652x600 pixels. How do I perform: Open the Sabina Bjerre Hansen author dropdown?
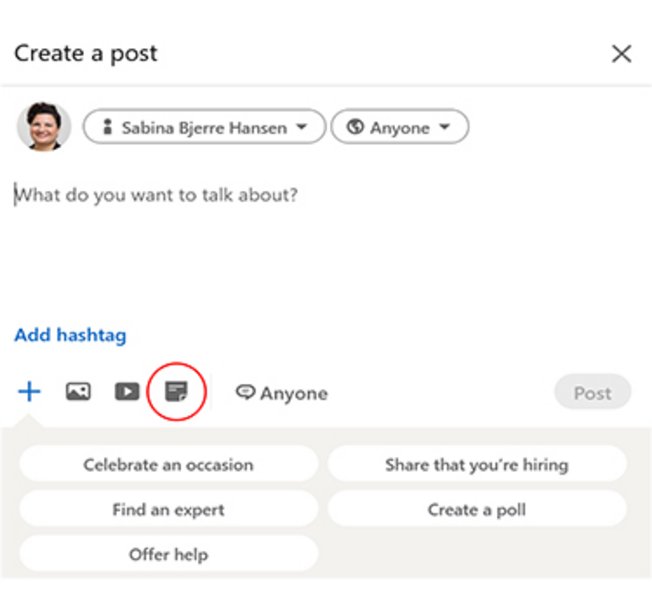tap(204, 128)
